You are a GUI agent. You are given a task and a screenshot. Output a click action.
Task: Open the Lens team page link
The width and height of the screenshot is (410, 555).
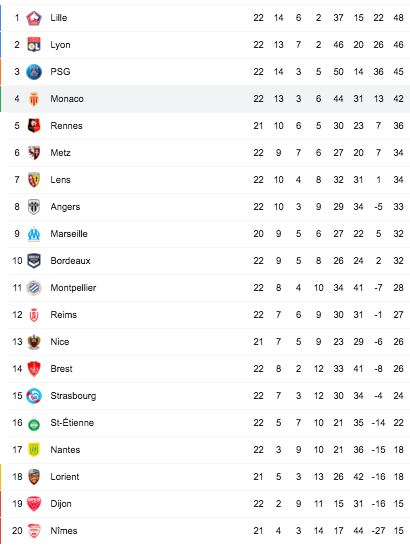61,180
